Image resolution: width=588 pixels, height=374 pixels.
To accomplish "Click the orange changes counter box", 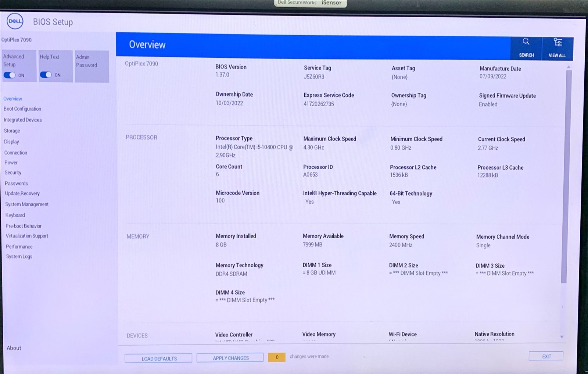I will (x=277, y=357).
